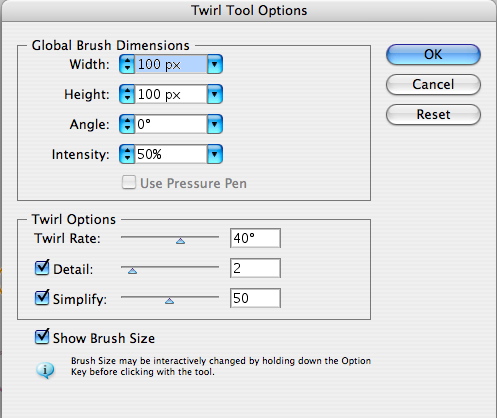
Task: Disable the Show Brush Size checkbox
Action: [42, 337]
